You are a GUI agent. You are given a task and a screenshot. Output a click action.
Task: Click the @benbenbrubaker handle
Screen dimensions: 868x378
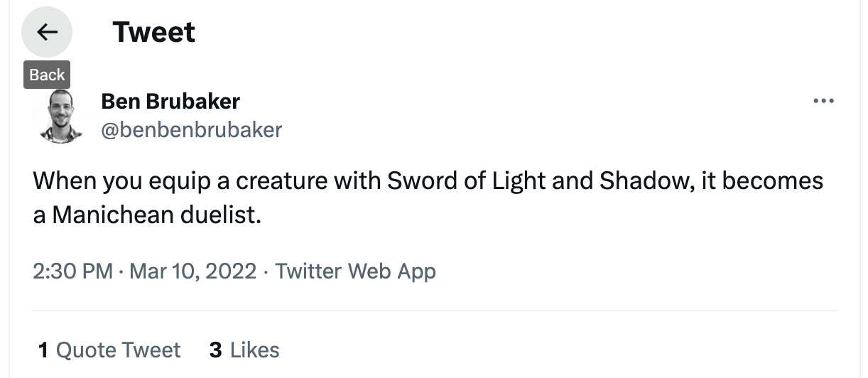pos(192,130)
